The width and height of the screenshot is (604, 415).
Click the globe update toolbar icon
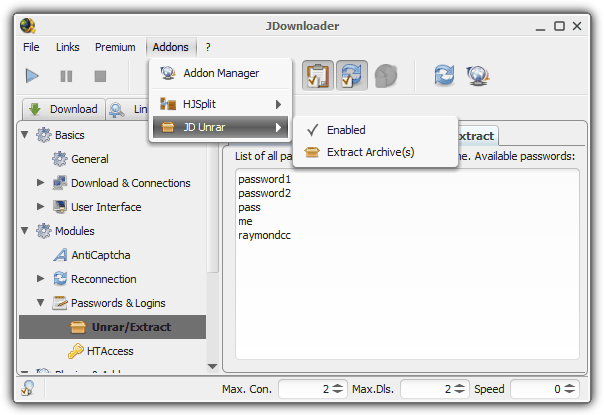pos(478,76)
